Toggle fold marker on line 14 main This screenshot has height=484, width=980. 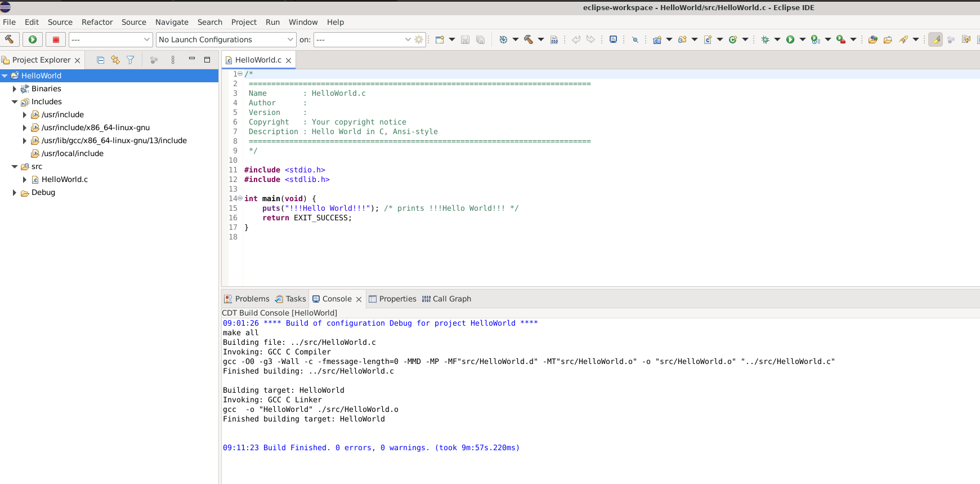point(240,198)
